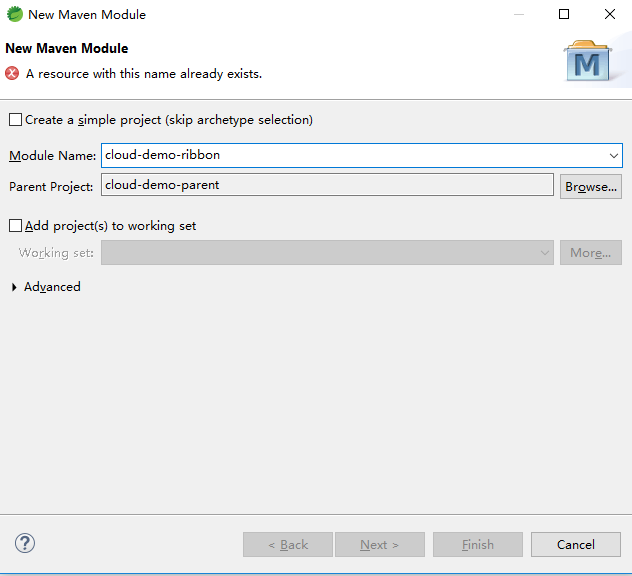
Task: Click the More... working set button
Action: (591, 253)
